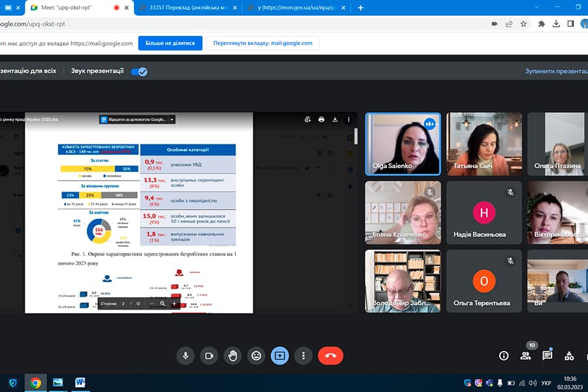This screenshot has width=588, height=392.
Task: Click the 'Особливі категорії' header in document
Action: [x=188, y=150]
